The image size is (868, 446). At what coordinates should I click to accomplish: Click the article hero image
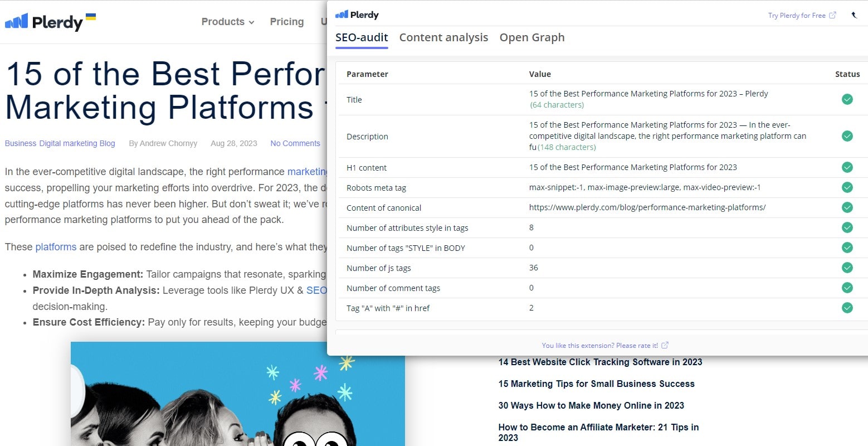(238, 394)
